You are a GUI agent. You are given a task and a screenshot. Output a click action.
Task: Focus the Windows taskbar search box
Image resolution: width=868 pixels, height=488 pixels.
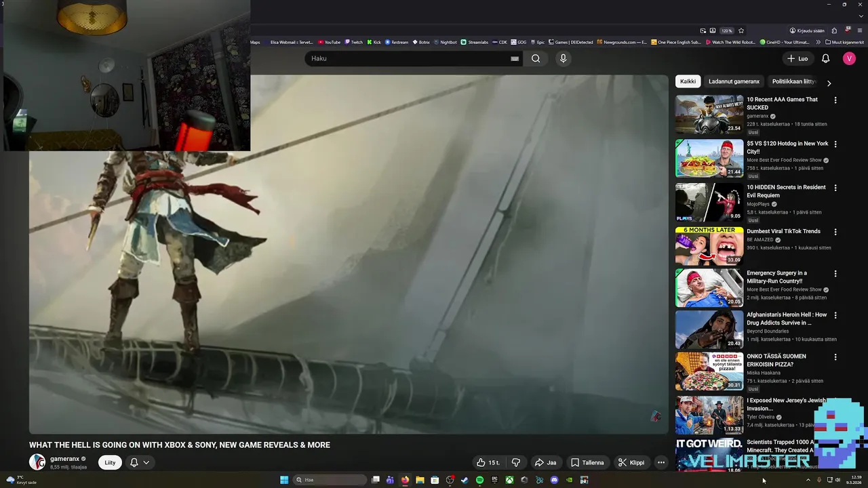(330, 480)
